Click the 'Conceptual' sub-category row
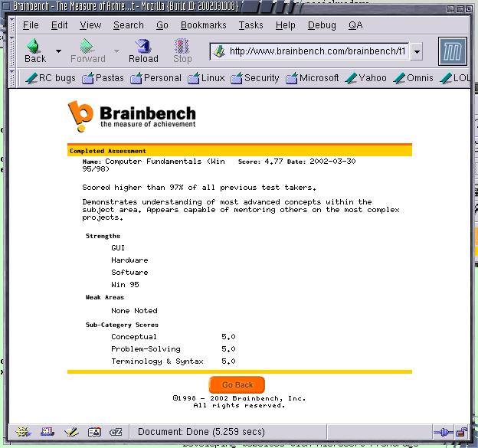Viewport: 478px width, 448px height. click(x=173, y=337)
